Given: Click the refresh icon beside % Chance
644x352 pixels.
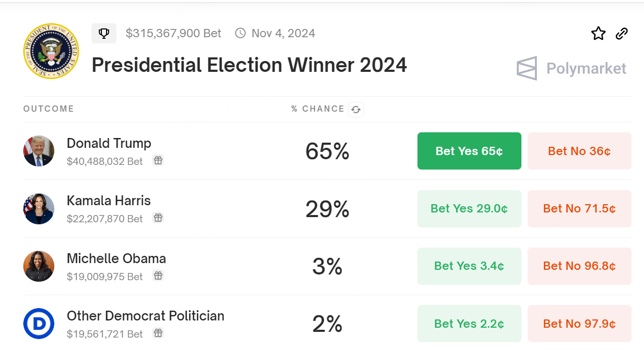Looking at the screenshot, I should [x=356, y=110].
